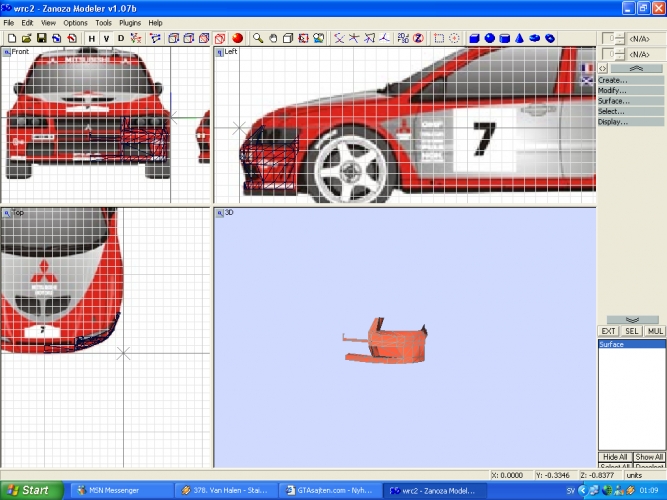The height and width of the screenshot is (500, 667).
Task: Select the magnifier zoom tool
Action: [257, 38]
